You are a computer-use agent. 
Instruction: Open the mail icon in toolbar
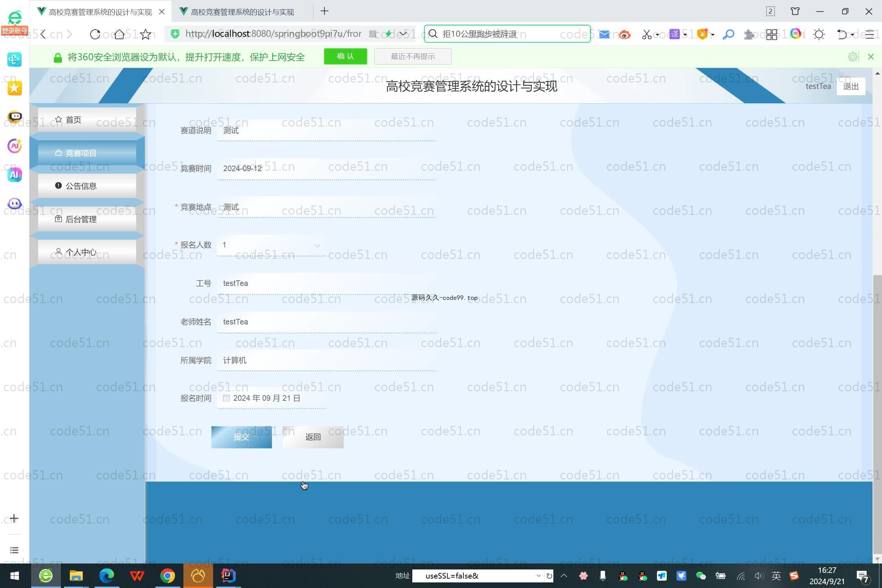click(604, 34)
